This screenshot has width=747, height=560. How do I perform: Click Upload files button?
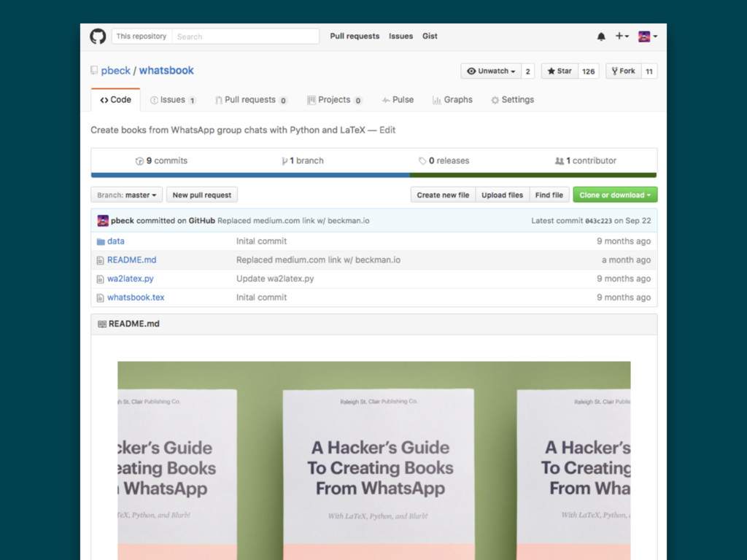(x=502, y=195)
